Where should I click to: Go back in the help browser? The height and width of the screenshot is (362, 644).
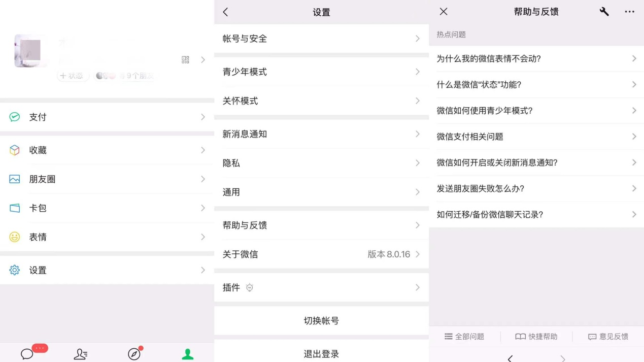tap(510, 358)
